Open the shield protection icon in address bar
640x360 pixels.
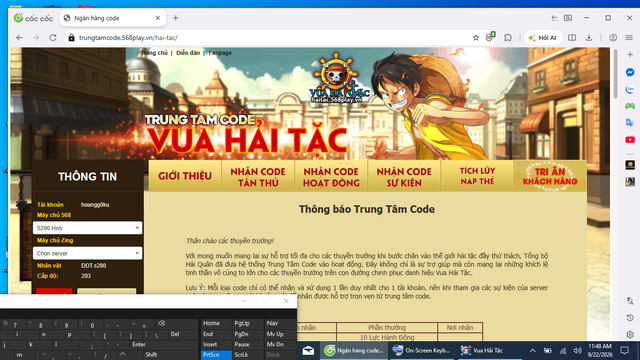[x=490, y=37]
